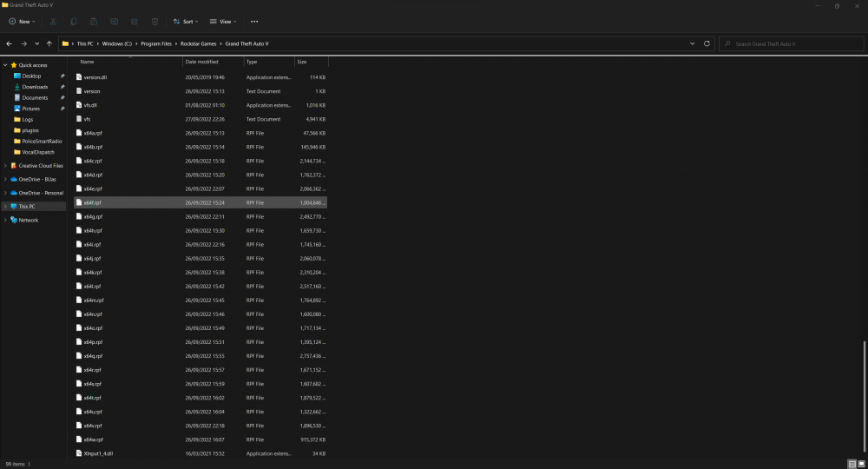Viewport: 868px width, 469px height.
Task: Select the highlighted x64f.rpf file
Action: pos(201,202)
